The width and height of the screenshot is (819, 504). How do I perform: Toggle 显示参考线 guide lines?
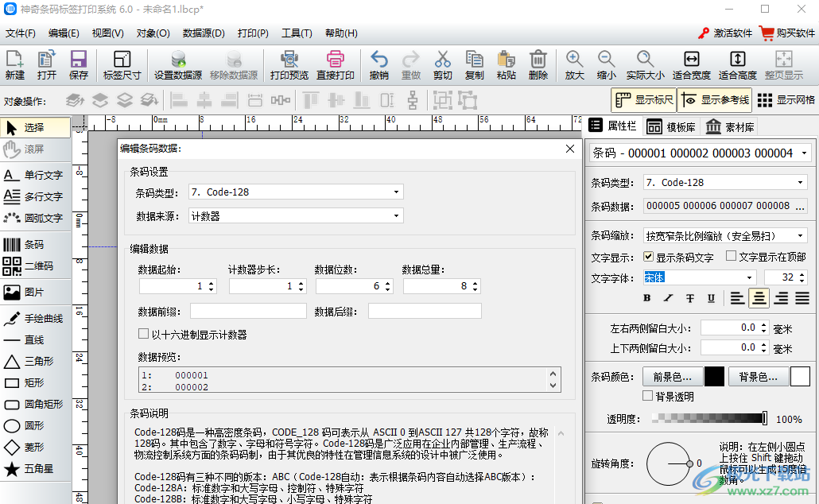click(x=715, y=99)
